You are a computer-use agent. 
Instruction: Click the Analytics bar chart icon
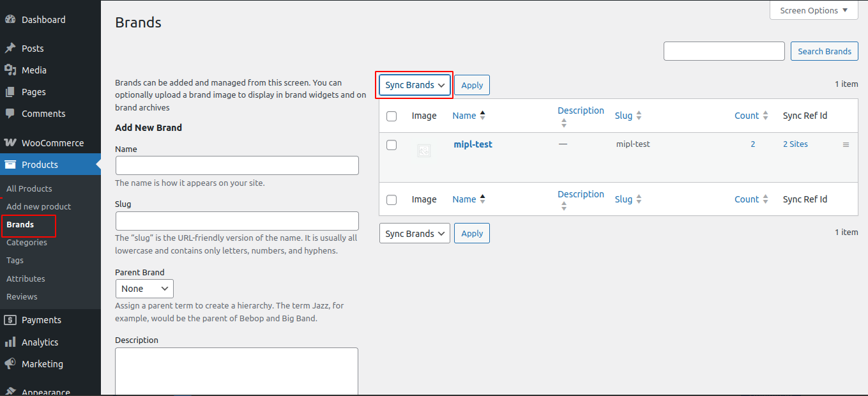(x=10, y=342)
